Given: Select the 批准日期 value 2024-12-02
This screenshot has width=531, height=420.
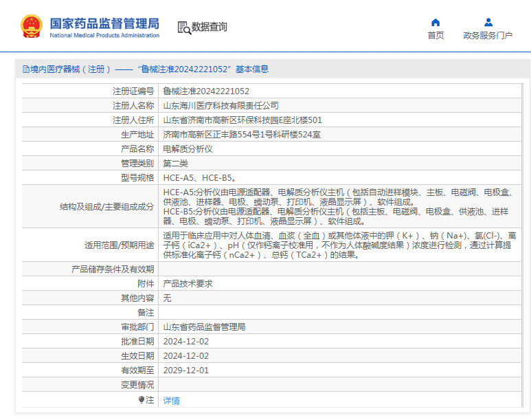Looking at the screenshot, I should [x=186, y=342].
